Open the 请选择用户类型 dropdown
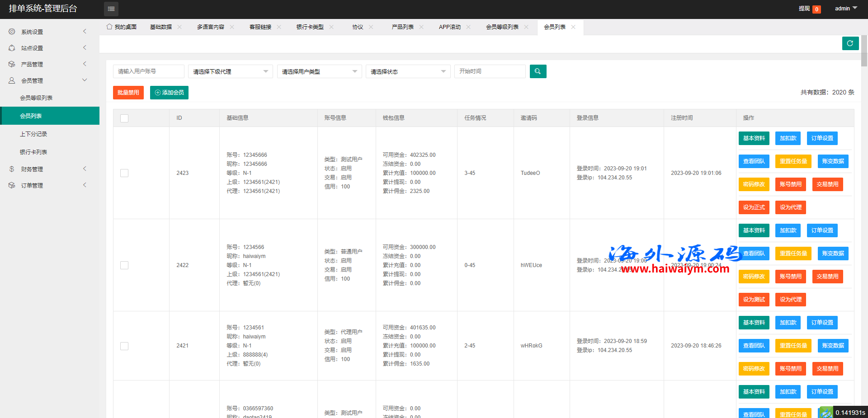 319,71
